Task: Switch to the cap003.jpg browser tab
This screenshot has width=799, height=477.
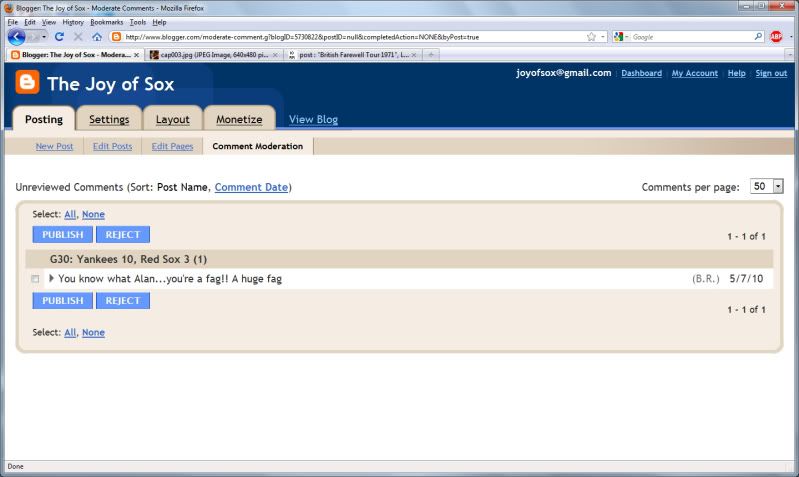Action: [214, 55]
